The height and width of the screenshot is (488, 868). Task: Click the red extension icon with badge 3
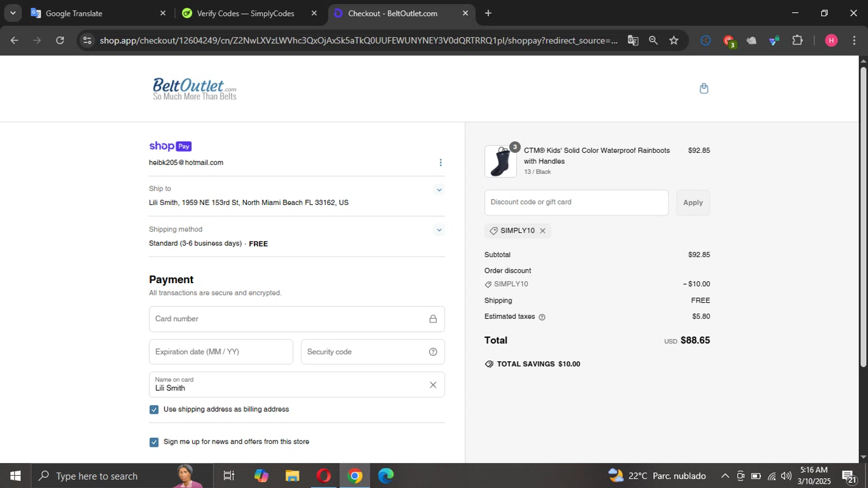tap(729, 41)
